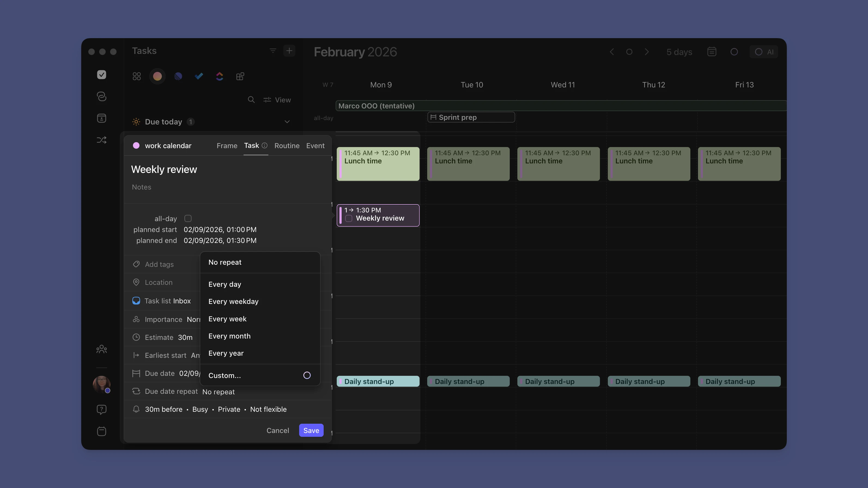Screen dimensions: 868x488
Task: Open the 5 days view dropdown
Action: tap(679, 52)
